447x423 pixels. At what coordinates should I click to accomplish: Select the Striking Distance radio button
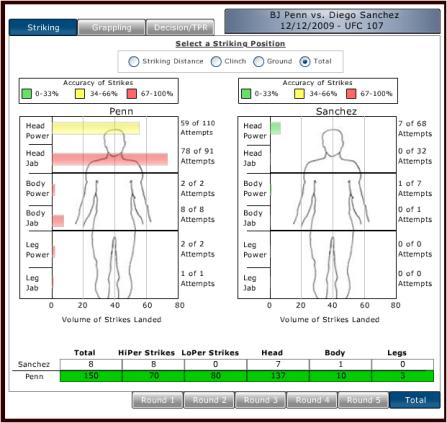(134, 61)
